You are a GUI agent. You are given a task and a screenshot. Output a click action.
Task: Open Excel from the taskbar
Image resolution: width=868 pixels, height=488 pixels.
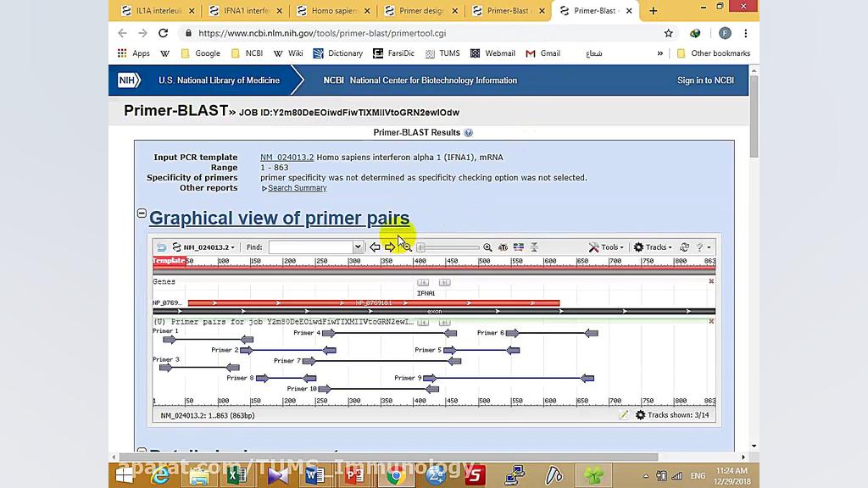[237, 475]
